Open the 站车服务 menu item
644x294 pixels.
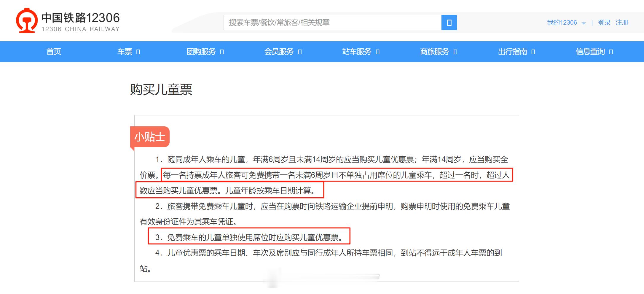click(x=357, y=52)
